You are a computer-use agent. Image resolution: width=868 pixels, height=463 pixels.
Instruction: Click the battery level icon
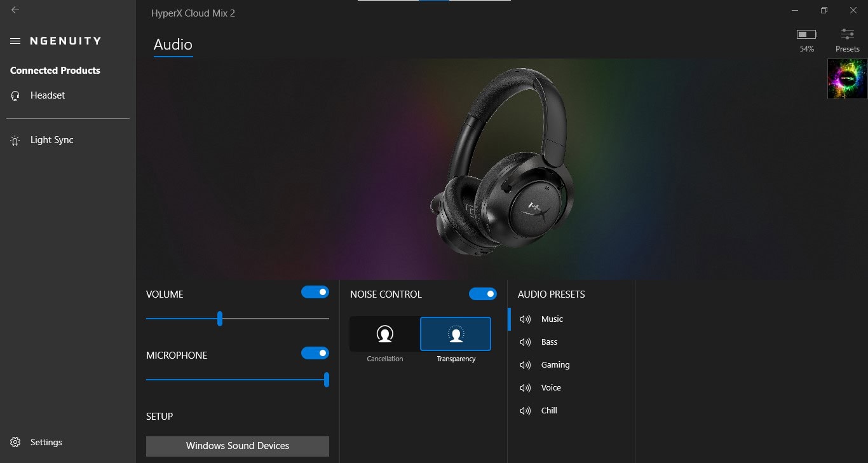point(807,34)
